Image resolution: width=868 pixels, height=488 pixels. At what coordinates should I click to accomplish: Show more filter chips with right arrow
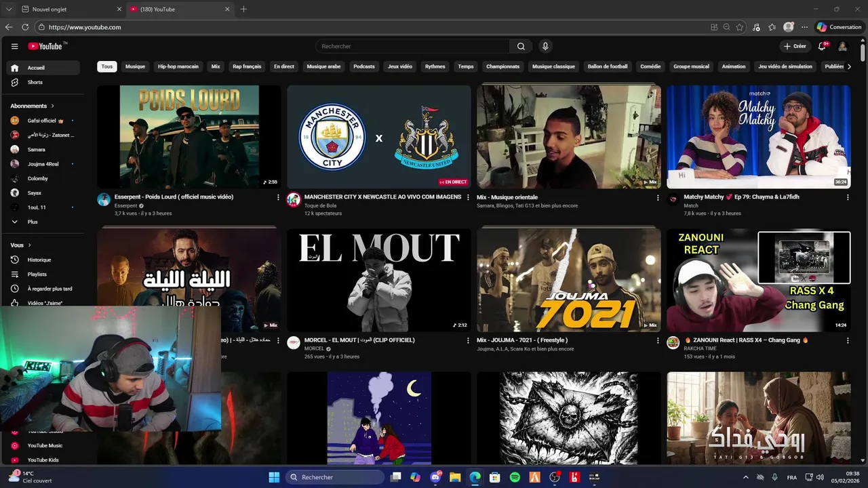[x=849, y=66]
